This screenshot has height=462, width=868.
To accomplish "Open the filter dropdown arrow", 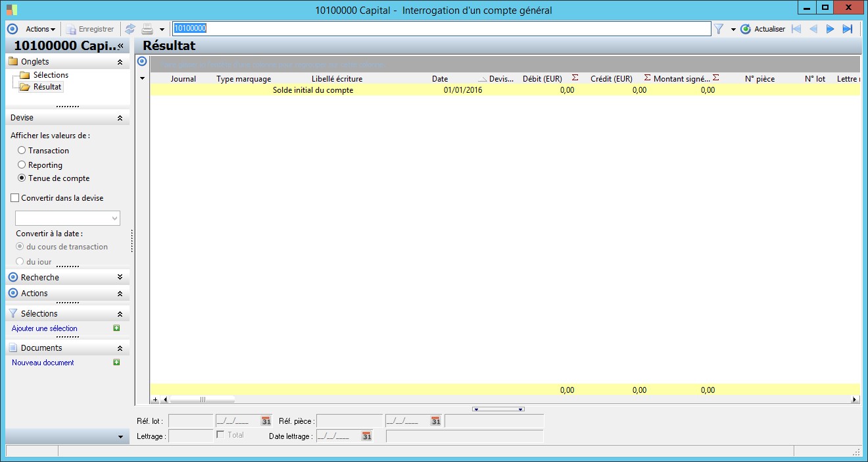I will click(733, 30).
